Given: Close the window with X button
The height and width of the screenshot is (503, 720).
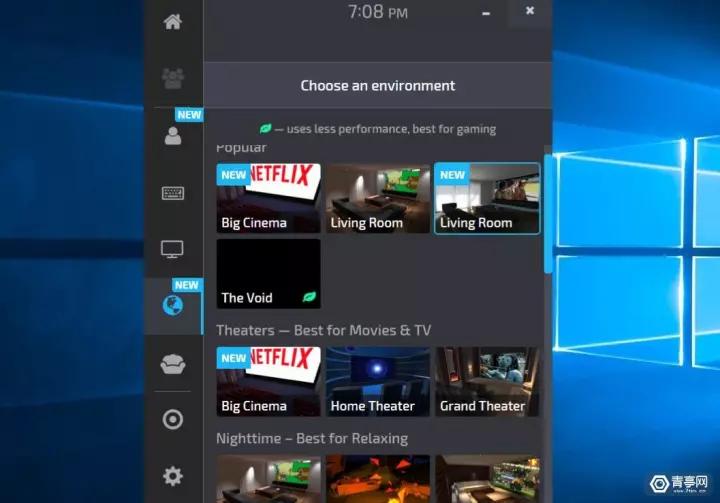Looking at the screenshot, I should tap(529, 11).
